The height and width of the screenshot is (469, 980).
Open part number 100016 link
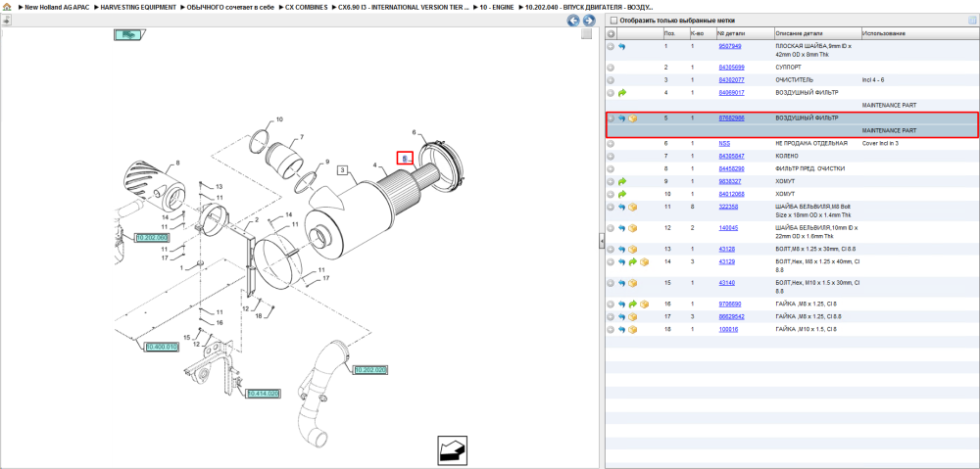(728, 329)
